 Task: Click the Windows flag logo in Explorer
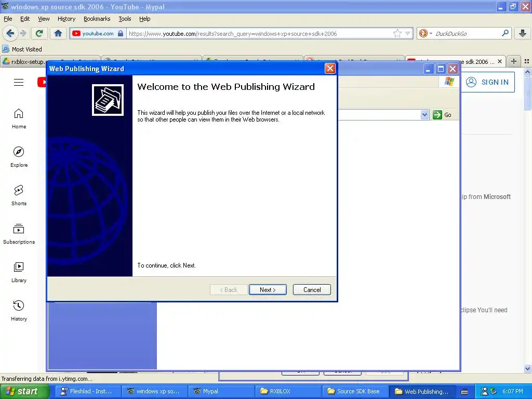point(449,82)
